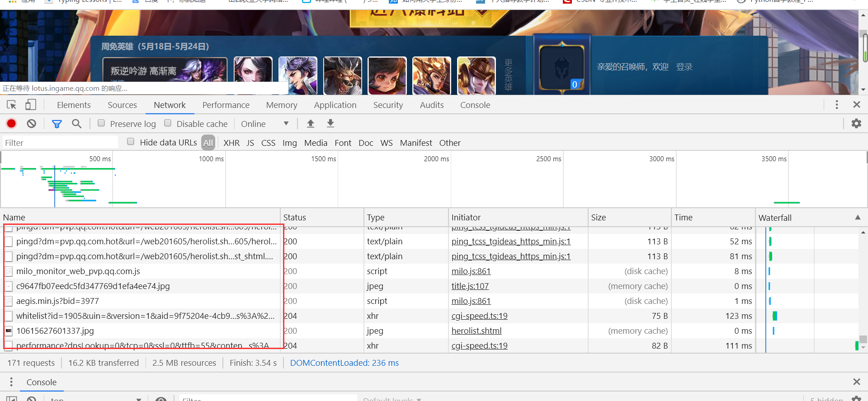The image size is (868, 401).
Task: Open network search magnifier icon
Action: click(x=77, y=124)
